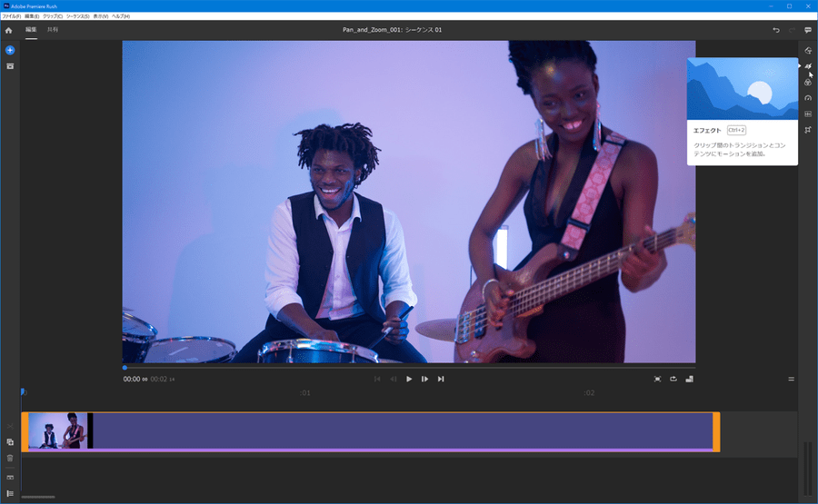Open the Effects panel icon
The image size is (818, 504).
click(x=808, y=66)
